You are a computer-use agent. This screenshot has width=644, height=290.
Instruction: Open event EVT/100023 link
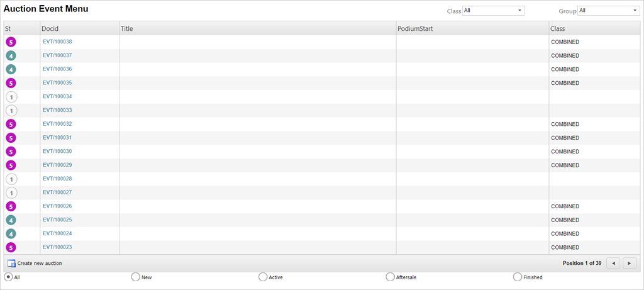tap(57, 247)
